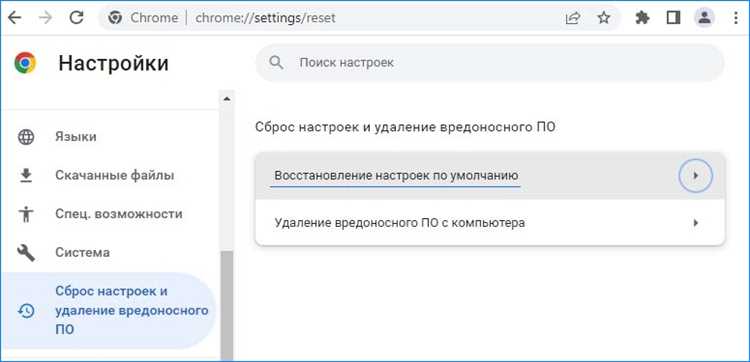750x362 pixels.
Task: Click the address bar URL chrome://settings/reset
Action: (x=265, y=18)
